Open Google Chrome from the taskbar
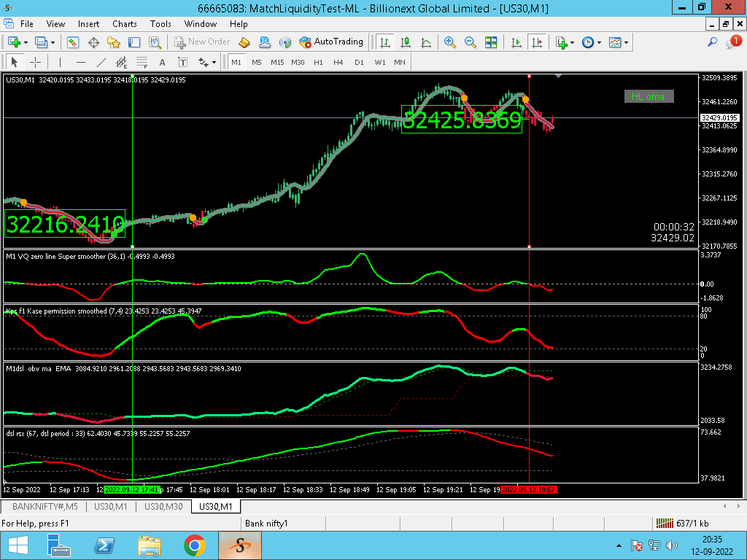The image size is (747, 560). coord(194,545)
